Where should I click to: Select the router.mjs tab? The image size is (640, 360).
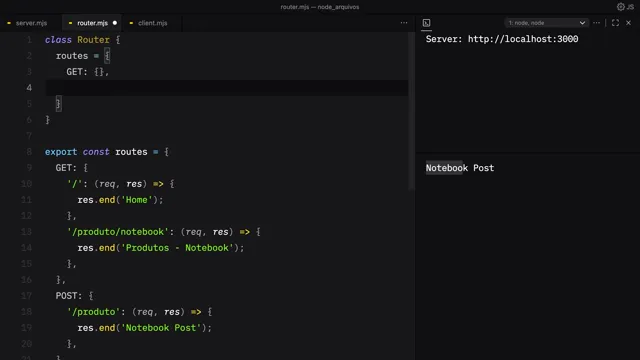coord(93,23)
